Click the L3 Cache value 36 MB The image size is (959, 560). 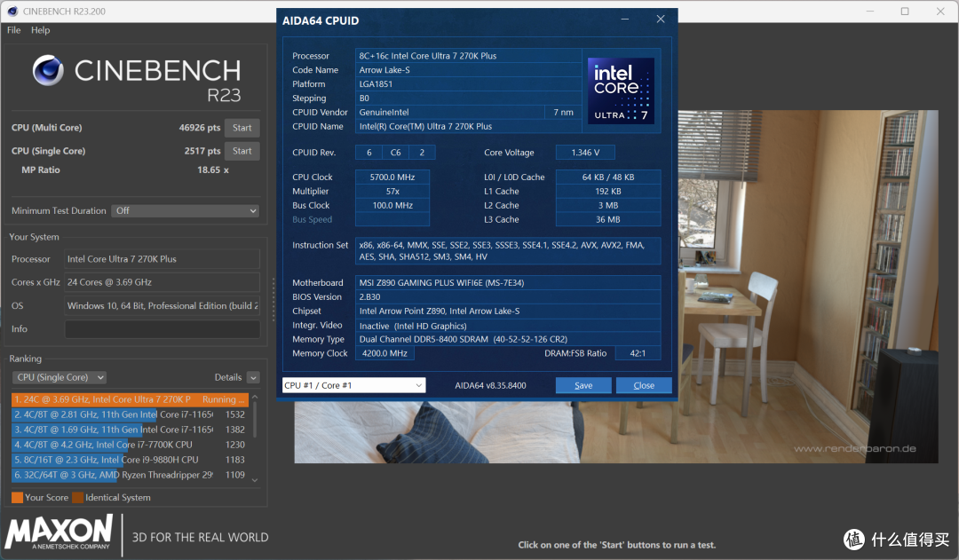point(608,219)
